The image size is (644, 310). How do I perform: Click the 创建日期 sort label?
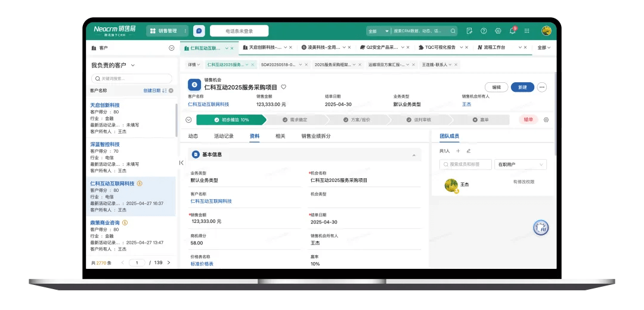pyautogui.click(x=151, y=91)
